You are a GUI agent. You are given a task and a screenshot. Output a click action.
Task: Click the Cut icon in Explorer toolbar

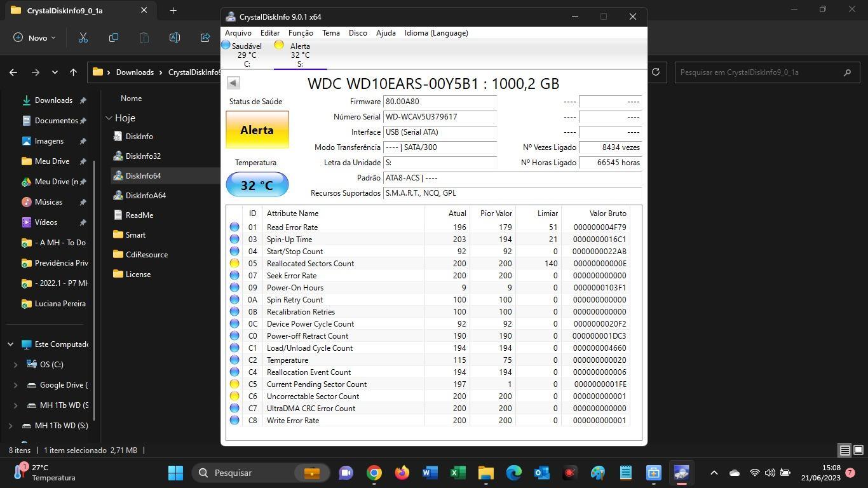(83, 37)
